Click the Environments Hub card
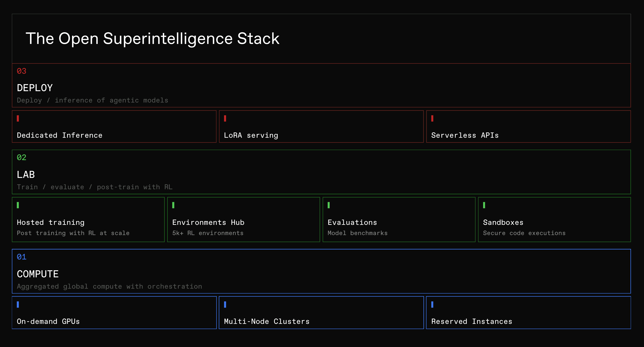The width and height of the screenshot is (644, 347). pyautogui.click(x=243, y=219)
